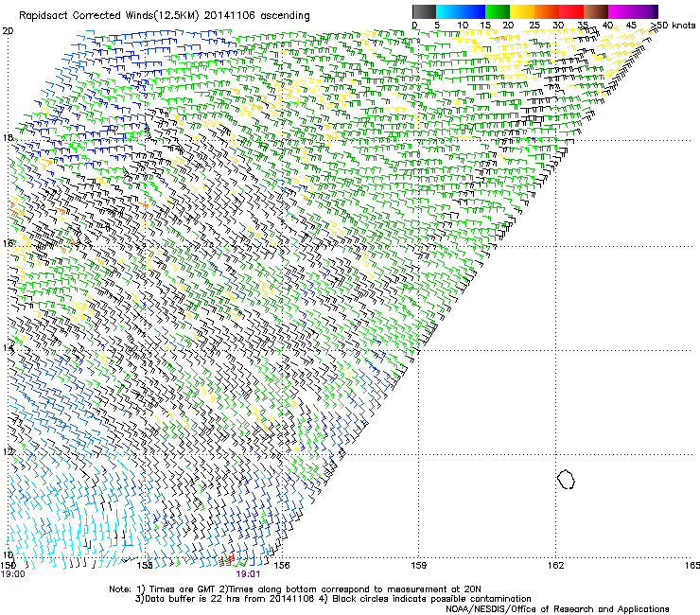
Task: Click the latitude label '18' on left axis
Action: (x=8, y=137)
